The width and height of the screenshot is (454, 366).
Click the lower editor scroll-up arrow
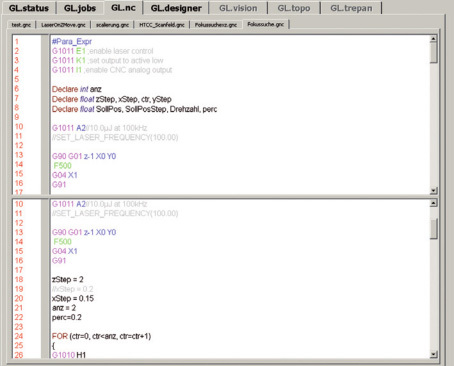pos(433,203)
